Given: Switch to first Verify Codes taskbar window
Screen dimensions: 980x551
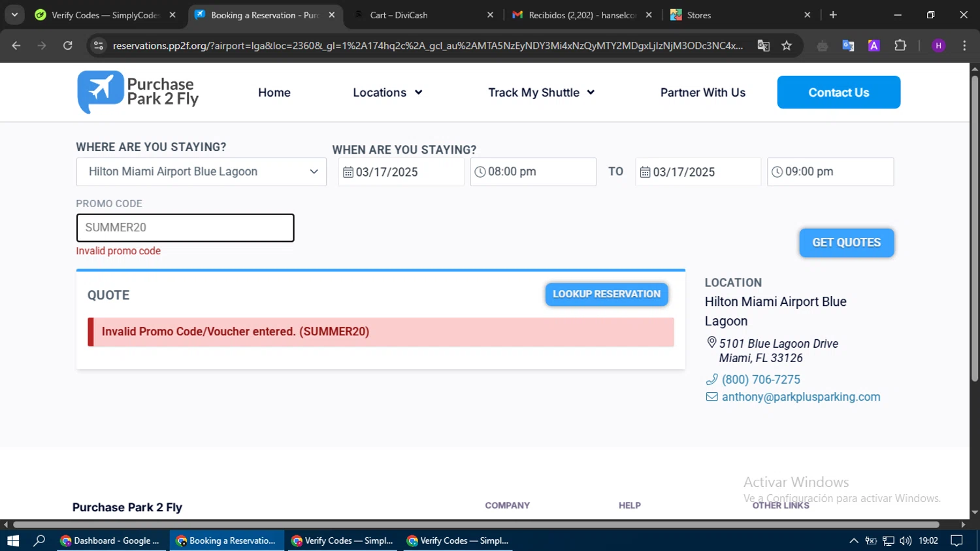Looking at the screenshot, I should 343,541.
